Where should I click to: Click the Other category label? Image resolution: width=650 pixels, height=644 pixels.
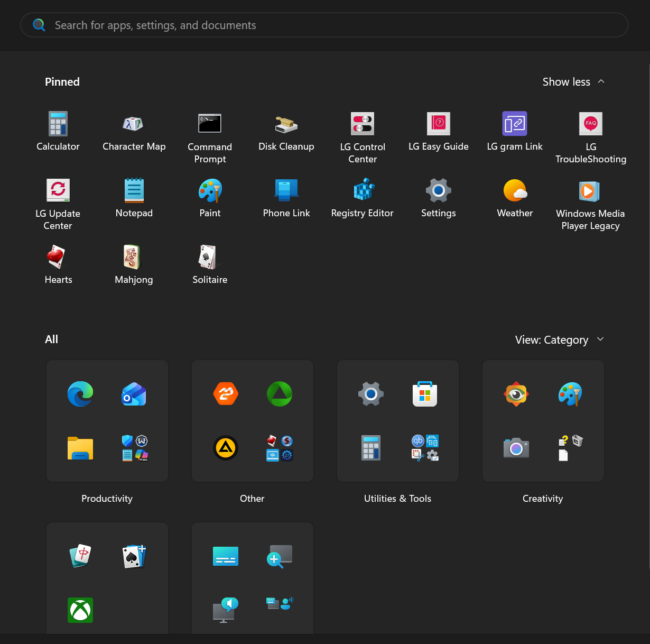(252, 499)
